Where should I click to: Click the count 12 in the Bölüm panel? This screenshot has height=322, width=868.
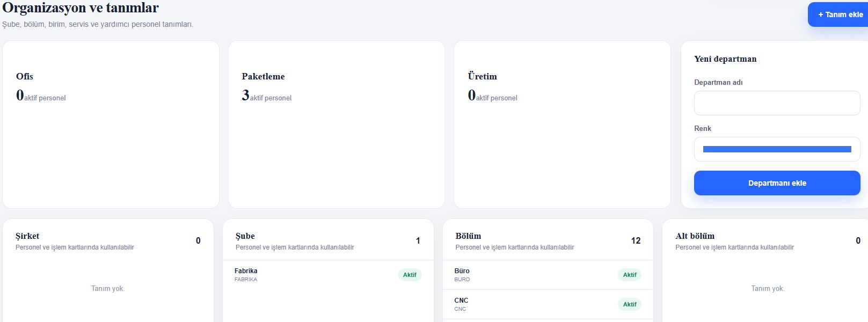tap(636, 240)
